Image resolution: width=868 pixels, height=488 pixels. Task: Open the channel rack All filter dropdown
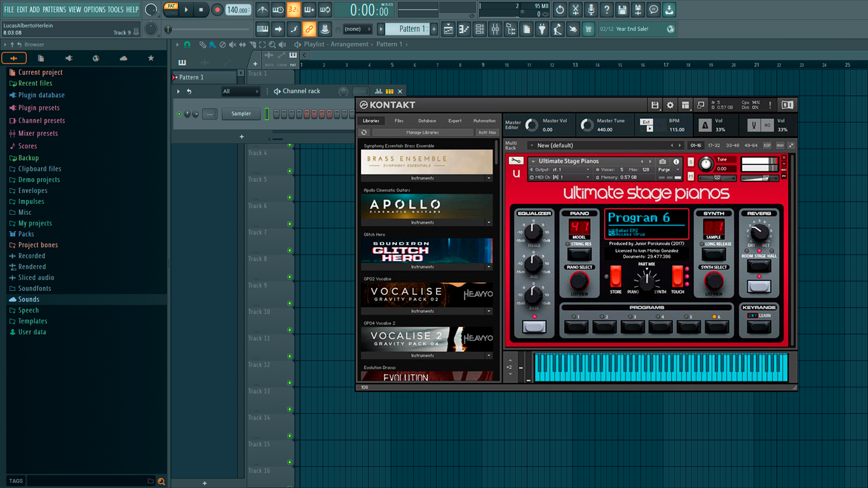[x=240, y=91]
